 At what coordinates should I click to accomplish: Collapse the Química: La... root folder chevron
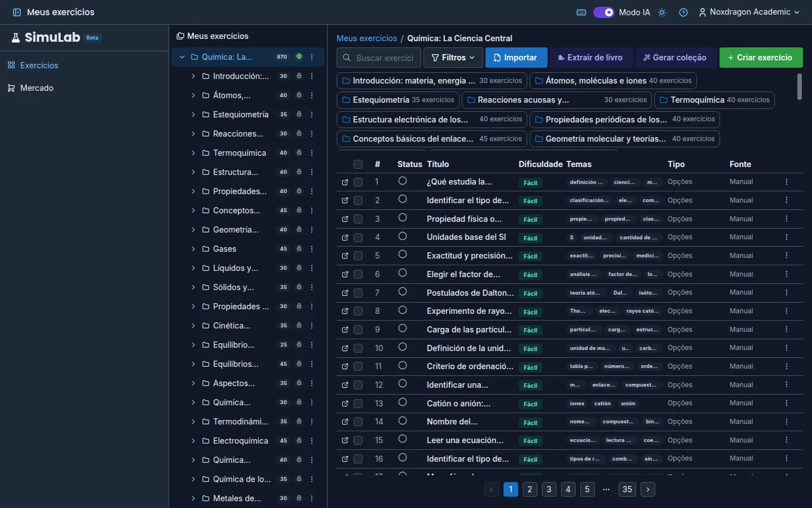[182, 57]
